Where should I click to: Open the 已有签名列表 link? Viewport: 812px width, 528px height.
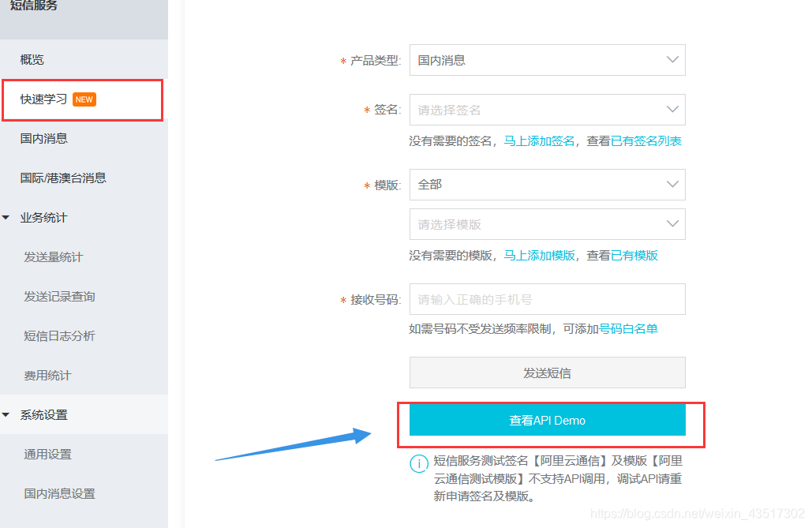pos(645,141)
